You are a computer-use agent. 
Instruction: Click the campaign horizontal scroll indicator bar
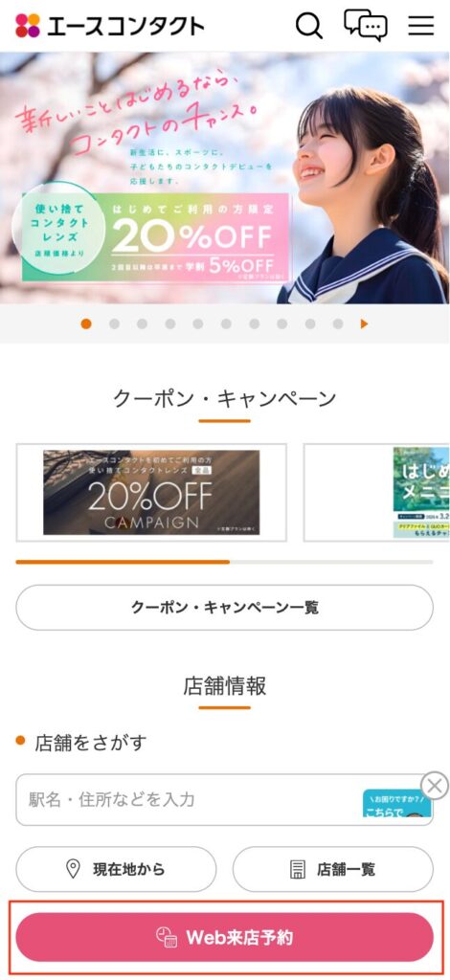coord(224,562)
